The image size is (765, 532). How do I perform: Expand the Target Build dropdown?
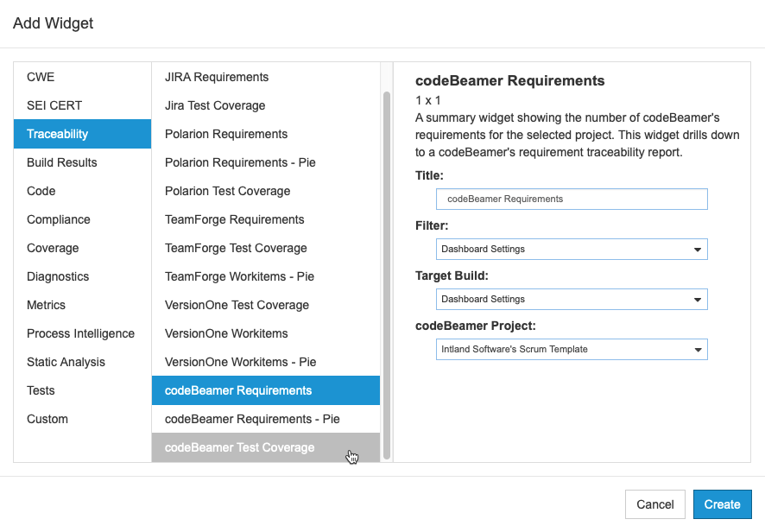[x=572, y=299]
